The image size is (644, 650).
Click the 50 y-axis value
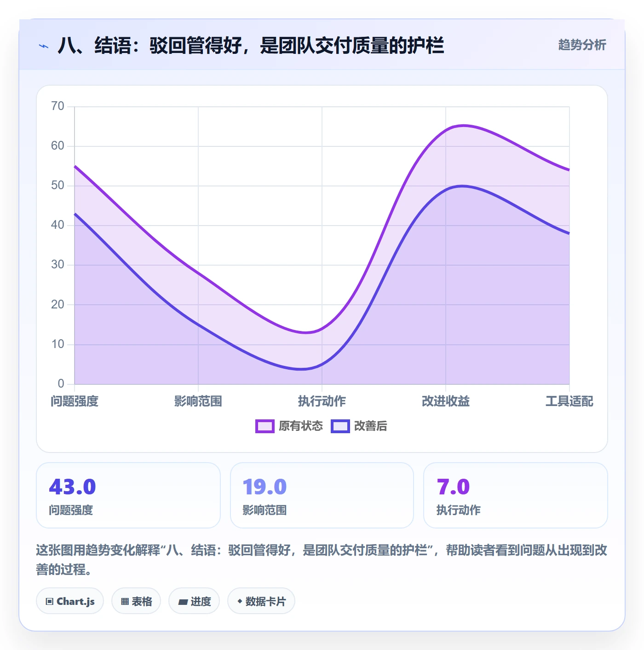coord(57,186)
